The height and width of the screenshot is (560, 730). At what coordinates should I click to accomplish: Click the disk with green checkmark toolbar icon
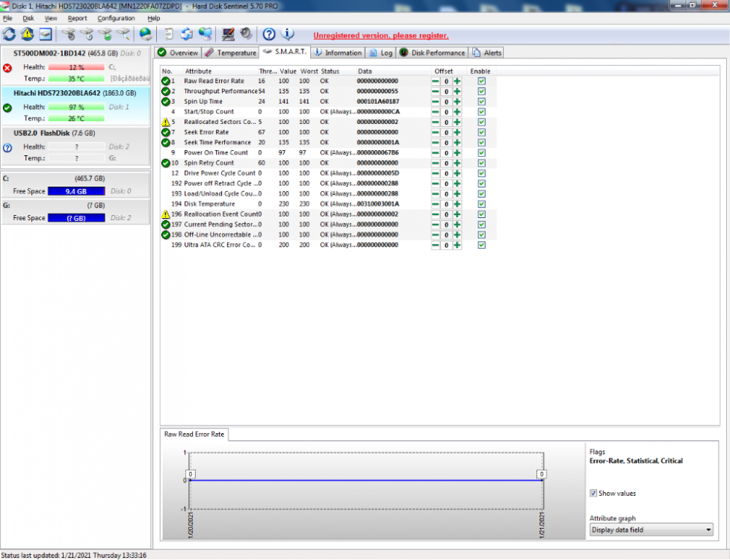click(105, 34)
